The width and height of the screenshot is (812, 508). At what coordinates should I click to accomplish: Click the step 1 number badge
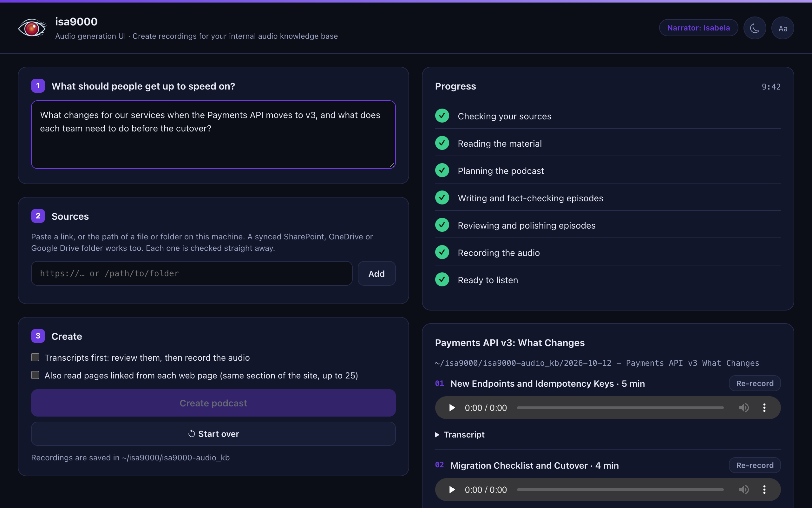[x=38, y=86]
